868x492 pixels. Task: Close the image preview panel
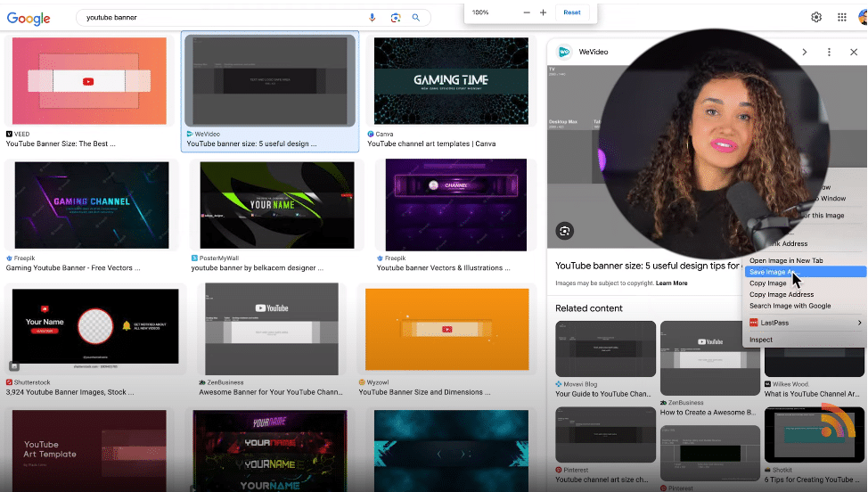coord(854,52)
